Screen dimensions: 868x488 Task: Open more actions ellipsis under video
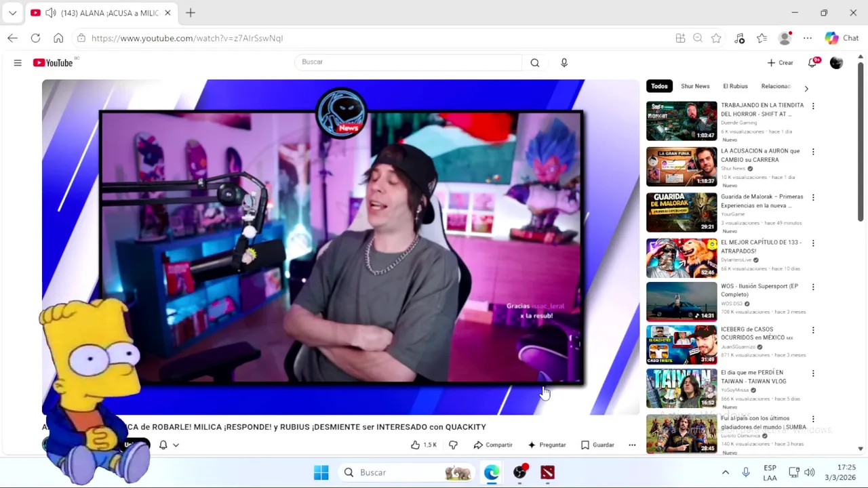click(632, 445)
